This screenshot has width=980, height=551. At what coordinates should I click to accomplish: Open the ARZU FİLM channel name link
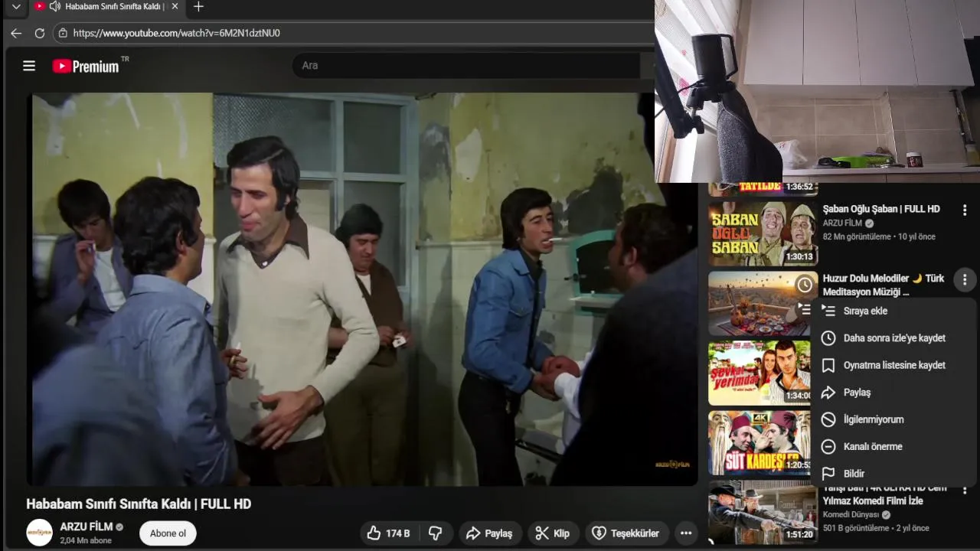pos(87,527)
